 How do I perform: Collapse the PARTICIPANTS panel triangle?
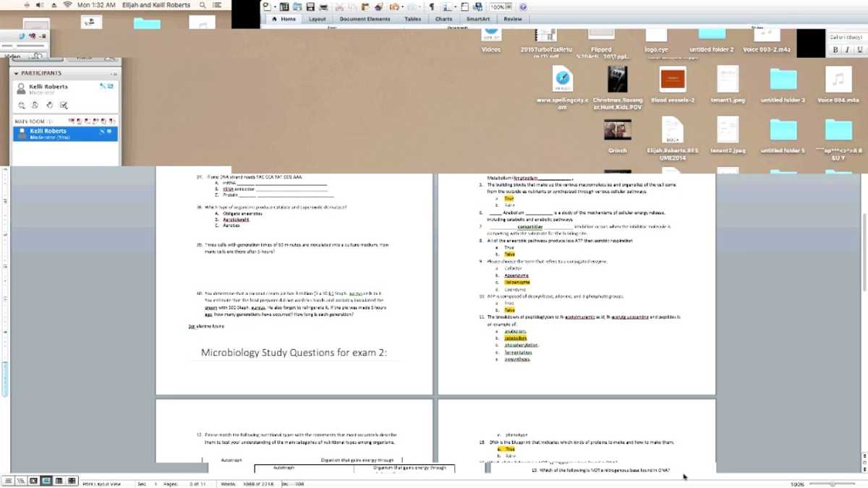coord(16,74)
